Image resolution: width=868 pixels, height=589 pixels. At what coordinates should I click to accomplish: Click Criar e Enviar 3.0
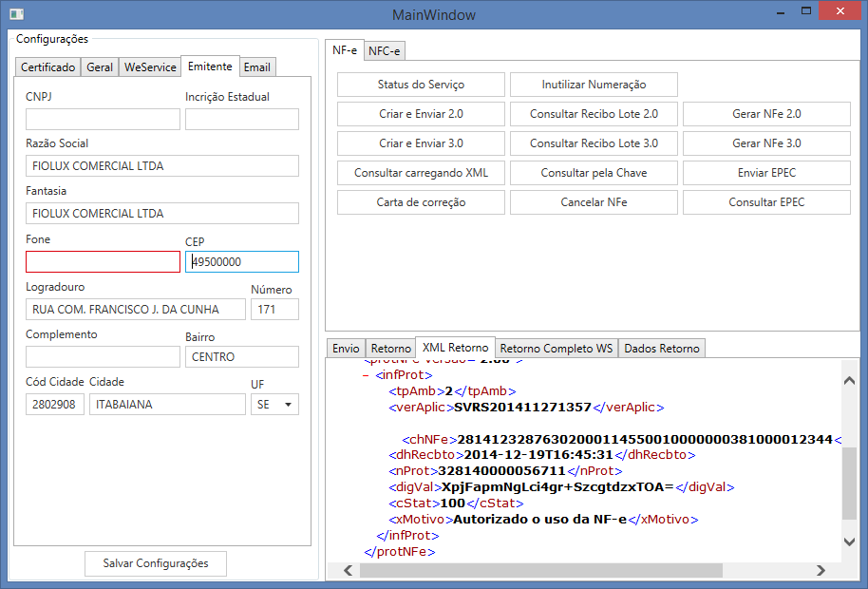tap(421, 142)
